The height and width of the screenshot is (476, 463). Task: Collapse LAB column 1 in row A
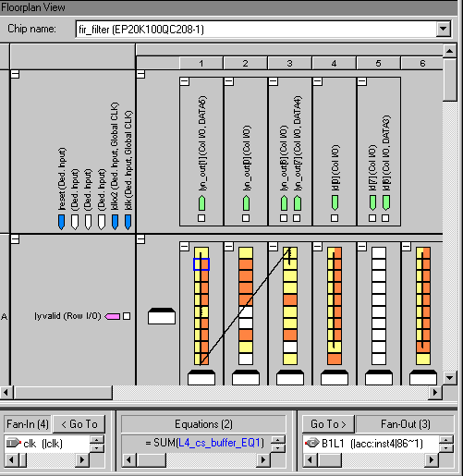click(185, 247)
